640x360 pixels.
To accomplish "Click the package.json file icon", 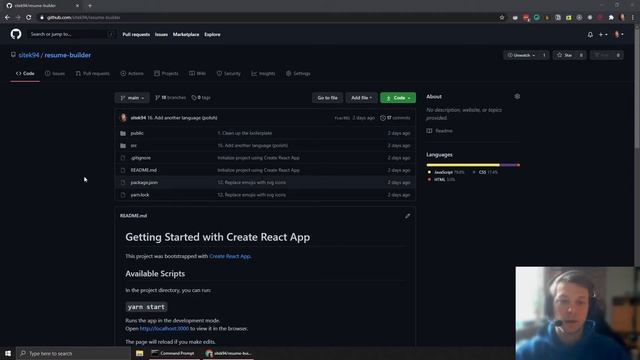I will 123,182.
